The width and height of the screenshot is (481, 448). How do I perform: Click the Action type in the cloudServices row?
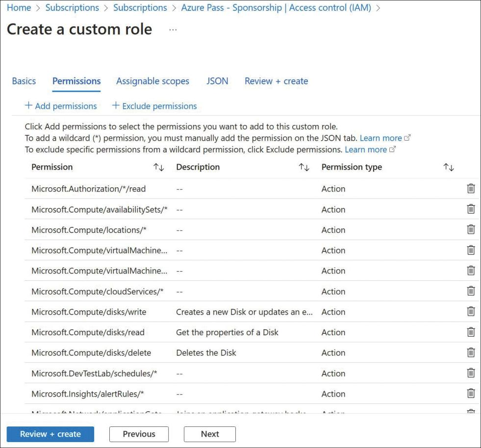pyautogui.click(x=333, y=292)
